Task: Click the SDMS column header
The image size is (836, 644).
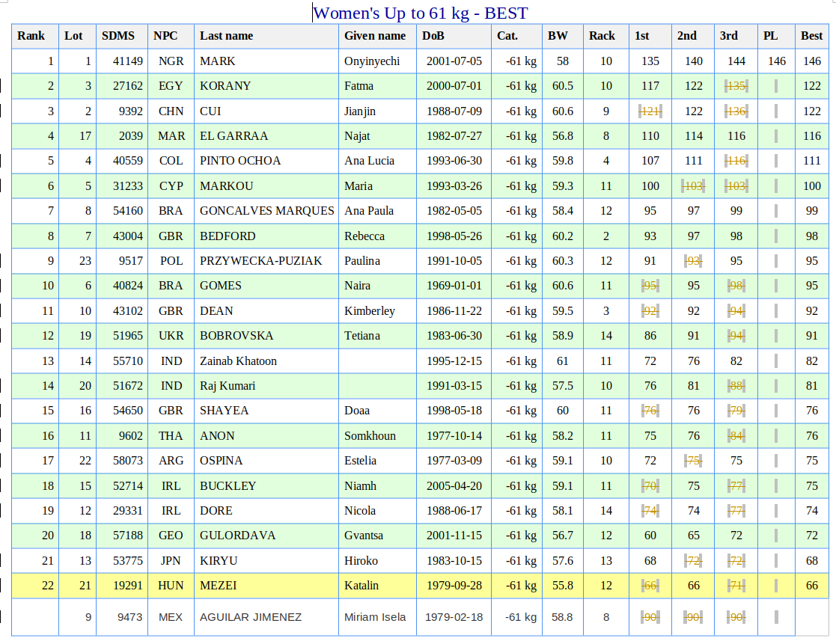Action: tap(118, 36)
